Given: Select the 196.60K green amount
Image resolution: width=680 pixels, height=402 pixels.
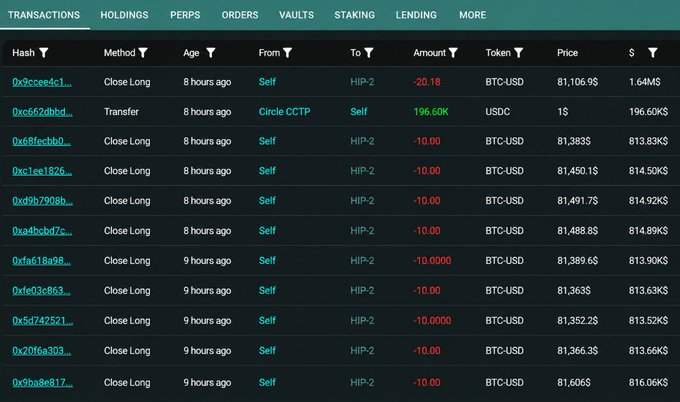Looking at the screenshot, I should [x=431, y=112].
